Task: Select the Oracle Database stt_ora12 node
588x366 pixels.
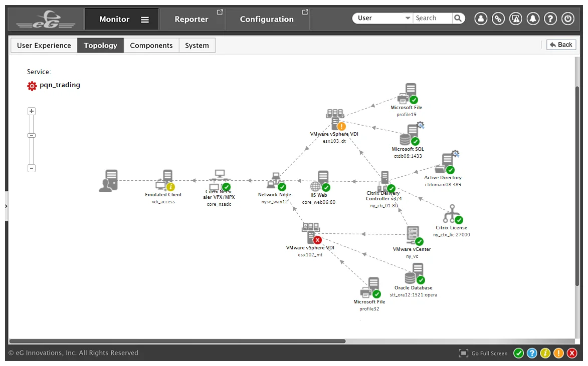Action: click(x=415, y=274)
